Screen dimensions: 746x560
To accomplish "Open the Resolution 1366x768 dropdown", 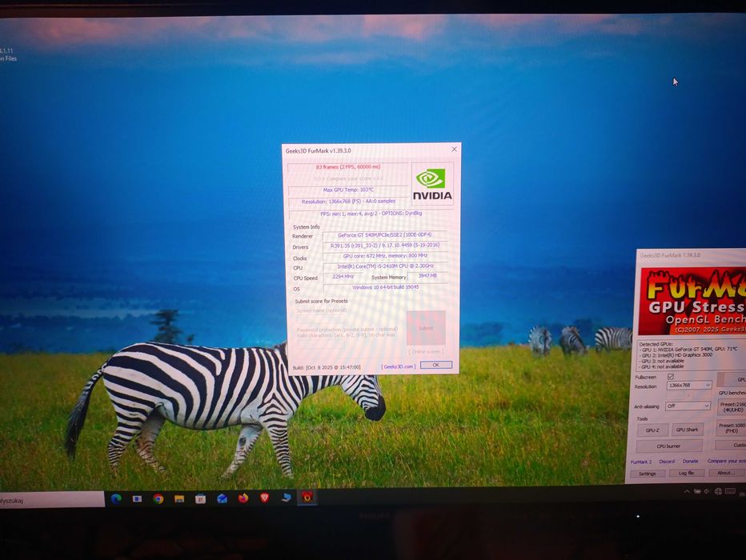I will click(x=689, y=385).
